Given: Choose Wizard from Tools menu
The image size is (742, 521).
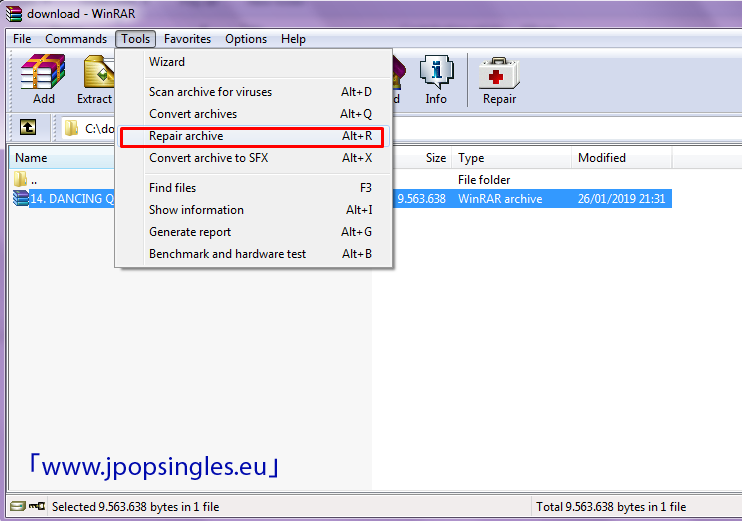Looking at the screenshot, I should point(254,62).
